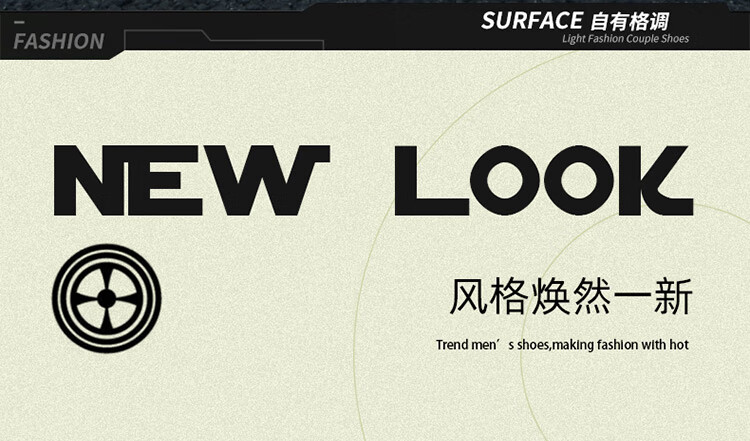Click the 新 character ending the heading

pyautogui.click(x=674, y=296)
